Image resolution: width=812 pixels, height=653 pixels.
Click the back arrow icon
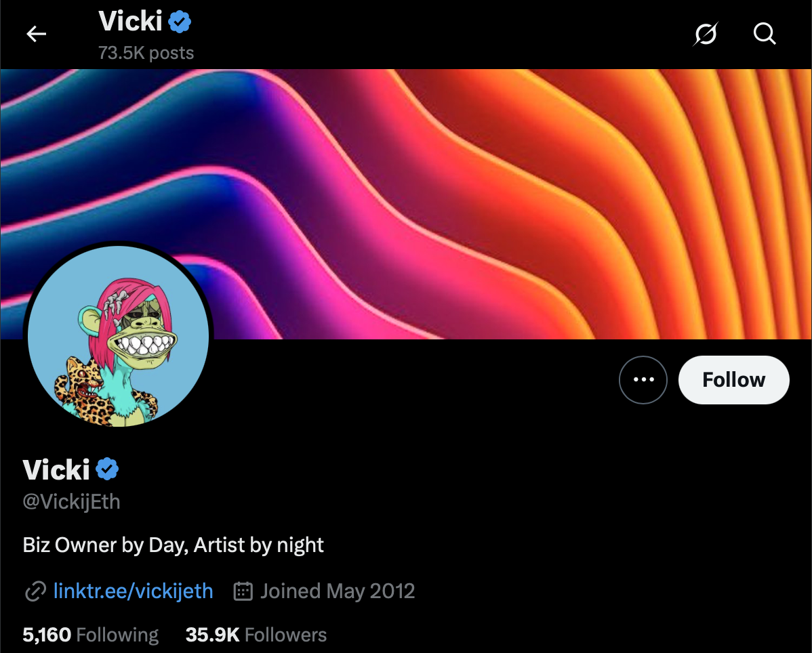(36, 34)
